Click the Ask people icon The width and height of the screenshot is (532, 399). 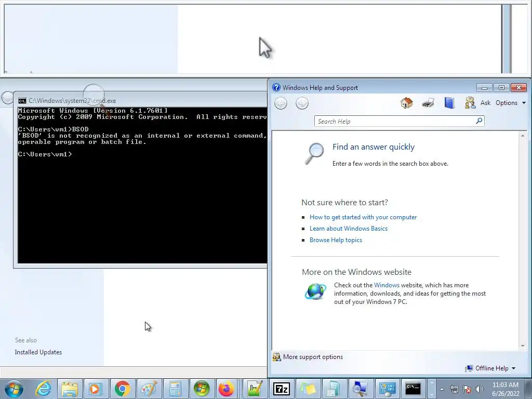(x=470, y=103)
